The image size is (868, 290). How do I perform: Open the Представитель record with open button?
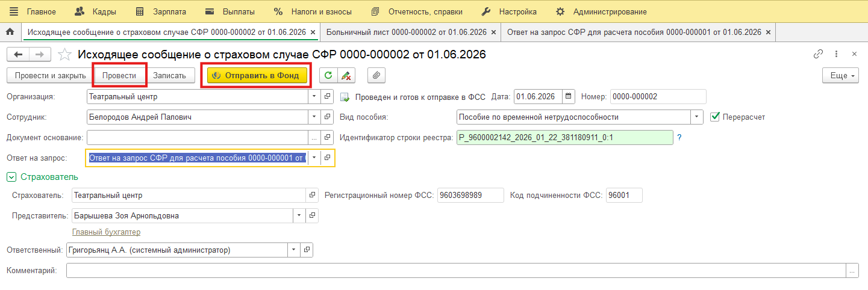coord(313,215)
